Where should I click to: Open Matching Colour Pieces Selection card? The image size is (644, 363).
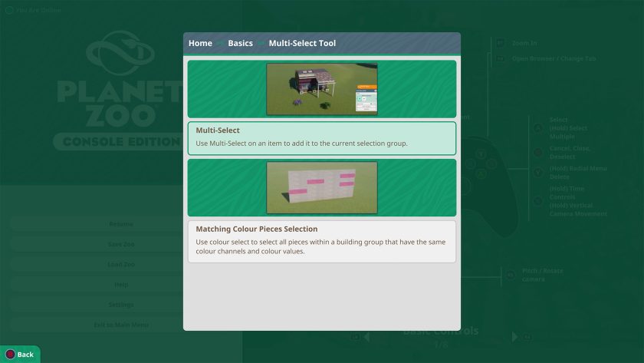[321, 242]
